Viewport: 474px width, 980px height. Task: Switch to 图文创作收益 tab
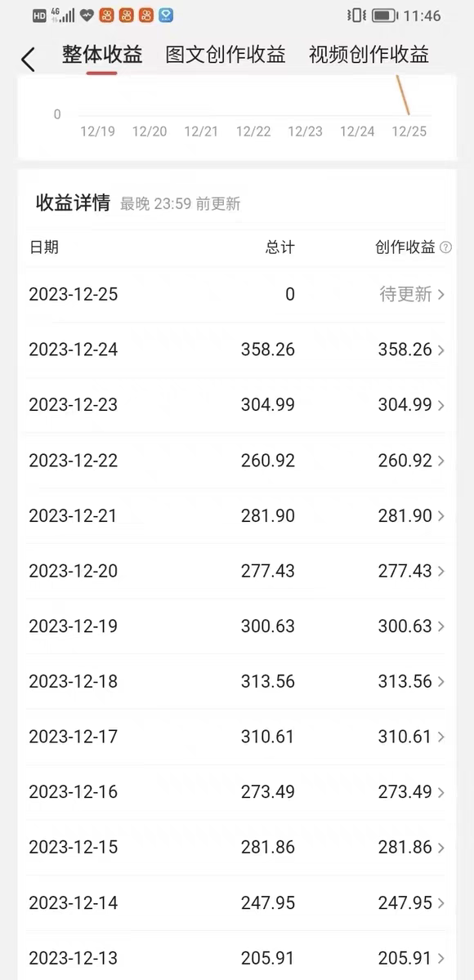pos(226,55)
